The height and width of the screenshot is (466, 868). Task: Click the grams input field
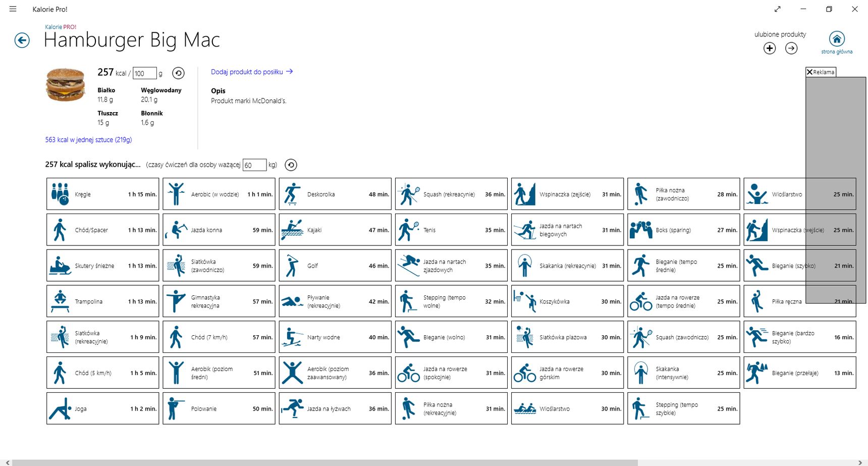click(x=144, y=73)
